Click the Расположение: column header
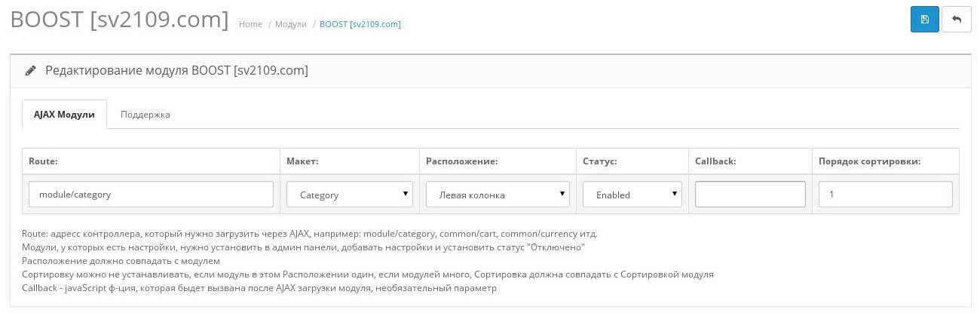980x325 pixels. point(461,161)
